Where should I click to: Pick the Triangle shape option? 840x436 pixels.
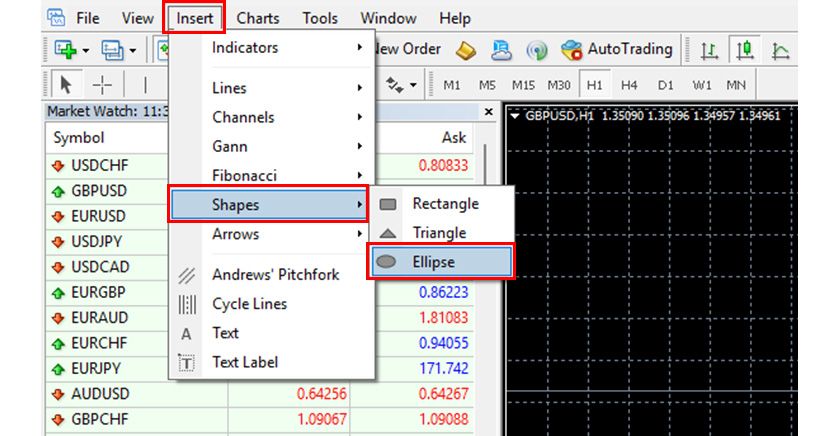(x=439, y=233)
